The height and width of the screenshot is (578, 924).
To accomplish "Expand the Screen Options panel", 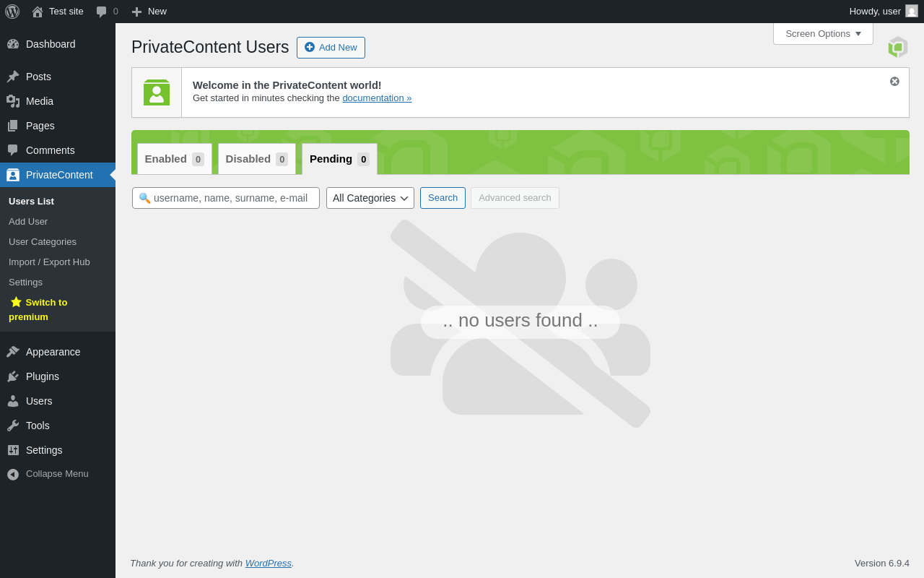I will [823, 33].
